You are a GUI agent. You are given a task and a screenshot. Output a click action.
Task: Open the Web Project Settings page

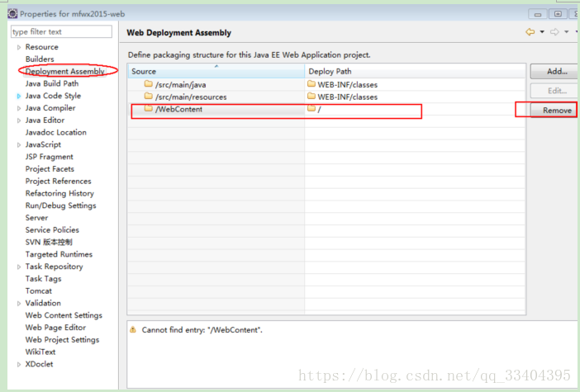62,339
